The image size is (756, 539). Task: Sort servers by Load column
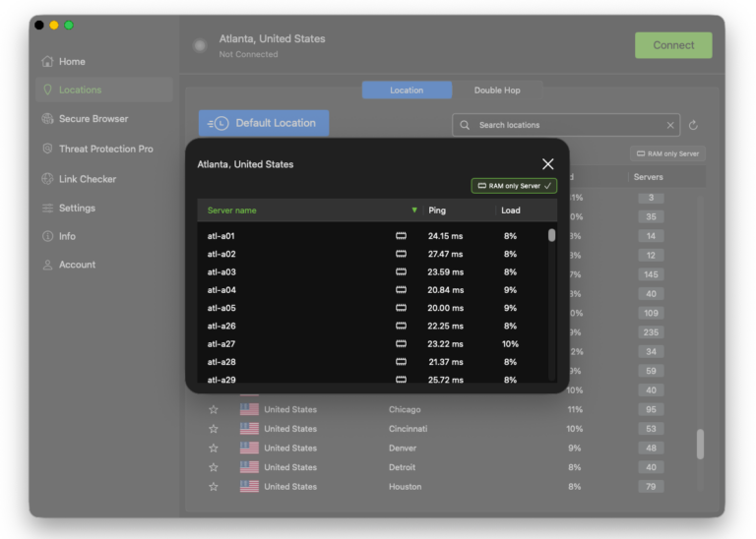pos(511,210)
